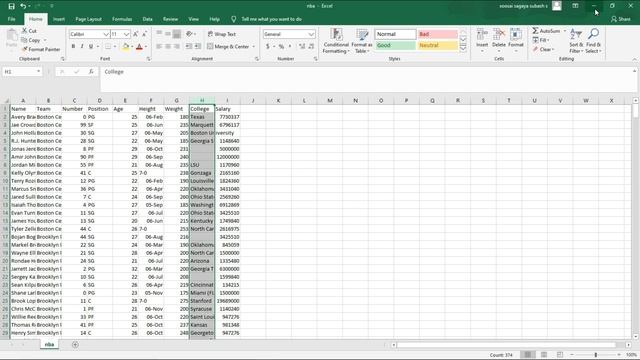This screenshot has width=640, height=360.
Task: Open the Fill options
Action: pyautogui.click(x=540, y=40)
